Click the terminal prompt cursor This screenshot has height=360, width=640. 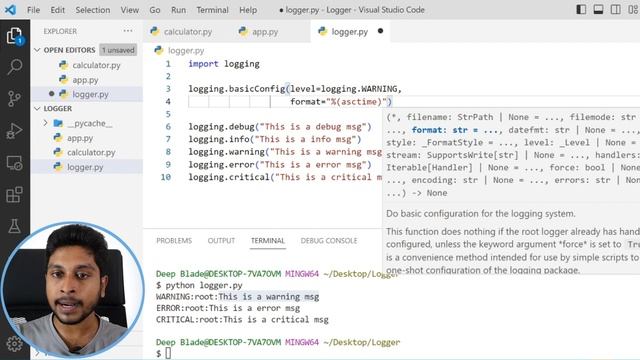tap(168, 353)
